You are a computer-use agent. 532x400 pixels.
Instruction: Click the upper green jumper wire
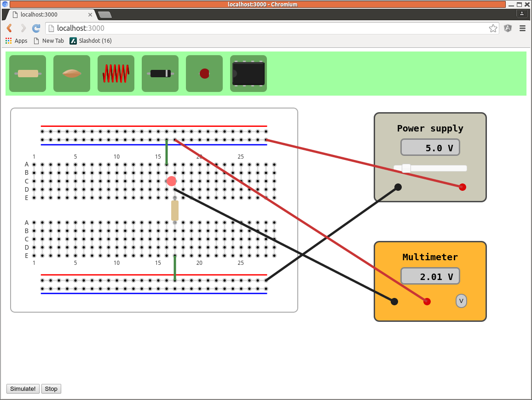[167, 152]
